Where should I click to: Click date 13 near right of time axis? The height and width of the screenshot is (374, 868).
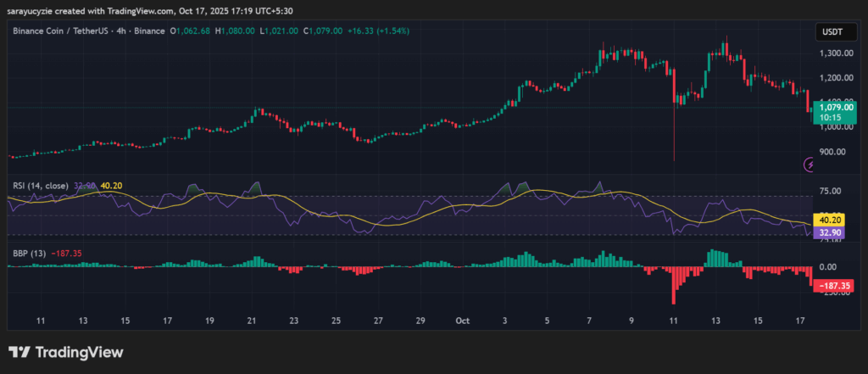point(716,321)
